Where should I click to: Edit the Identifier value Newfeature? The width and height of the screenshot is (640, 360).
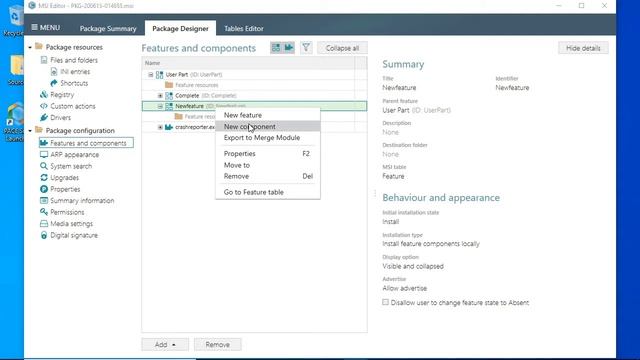pos(512,88)
